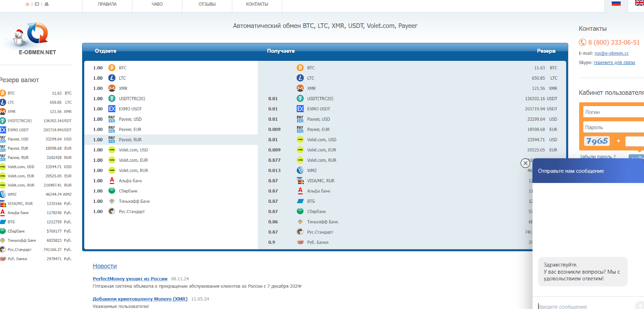This screenshot has height=309, width=644.
Task: Click the E-OBMEN.NET logo
Action: pos(37,39)
